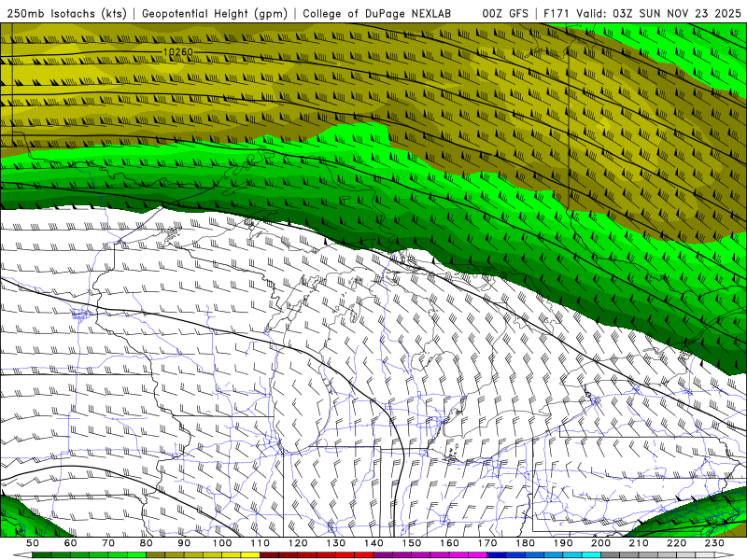Click the 10260 height contour label
Screen dimensions: 747x560
click(177, 52)
